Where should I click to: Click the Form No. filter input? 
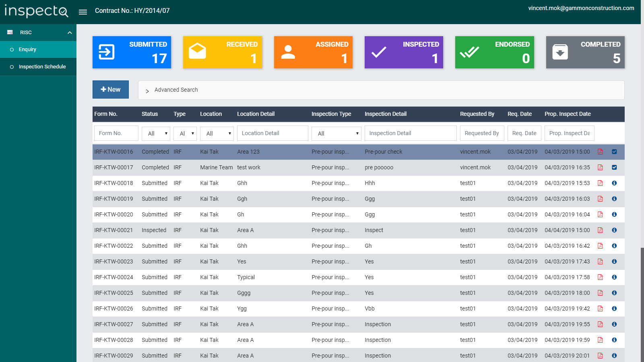[116, 133]
